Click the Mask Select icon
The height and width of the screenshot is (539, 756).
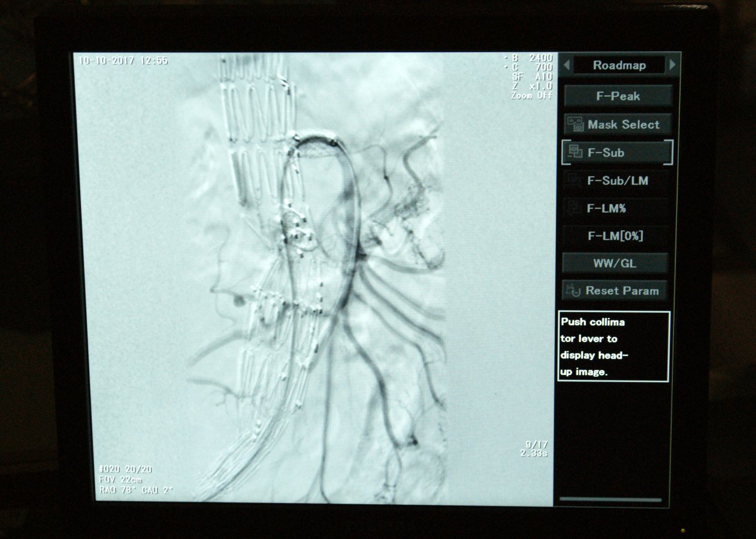click(576, 125)
